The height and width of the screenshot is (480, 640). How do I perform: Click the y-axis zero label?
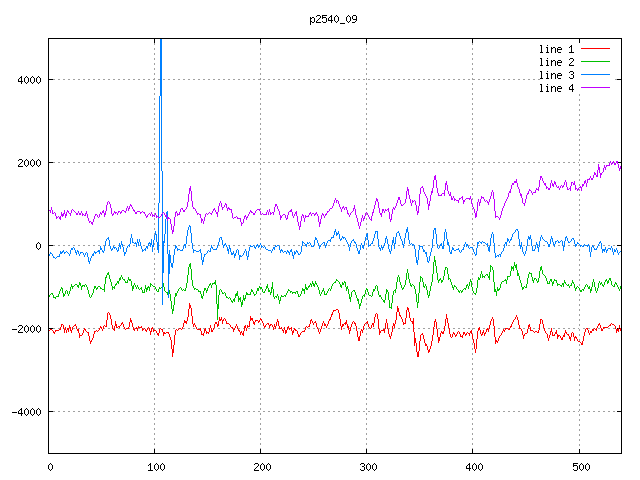(x=38, y=246)
